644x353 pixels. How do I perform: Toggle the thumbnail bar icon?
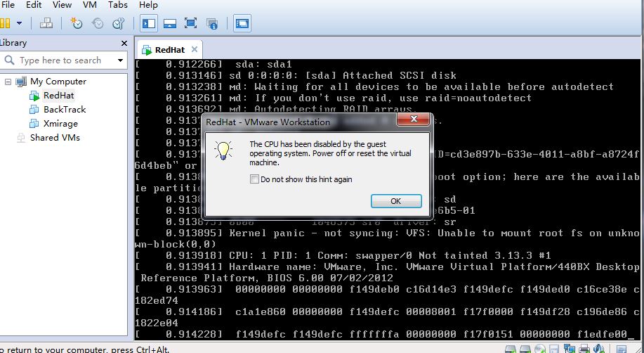click(170, 23)
